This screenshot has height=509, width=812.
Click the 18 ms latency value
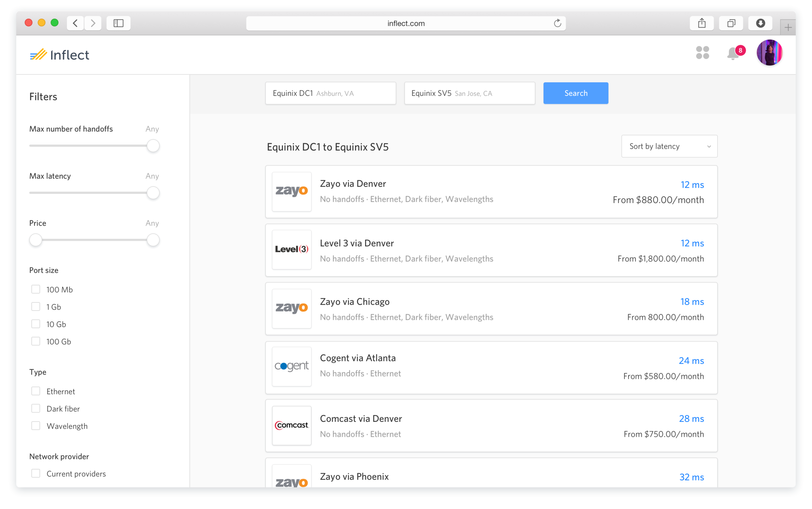692,302
